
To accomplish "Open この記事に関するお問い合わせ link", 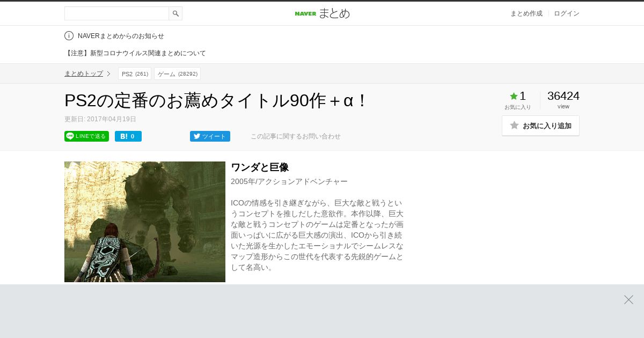I will click(x=296, y=136).
